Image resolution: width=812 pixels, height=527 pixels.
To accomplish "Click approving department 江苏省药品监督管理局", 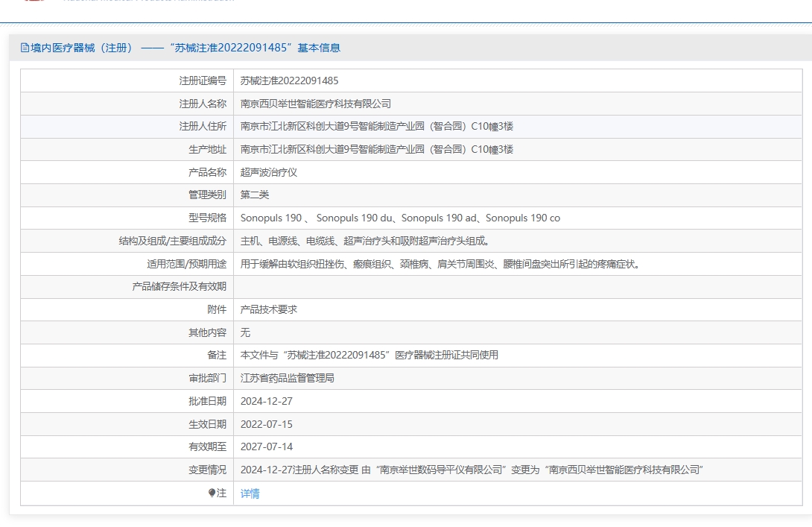I will [x=287, y=378].
